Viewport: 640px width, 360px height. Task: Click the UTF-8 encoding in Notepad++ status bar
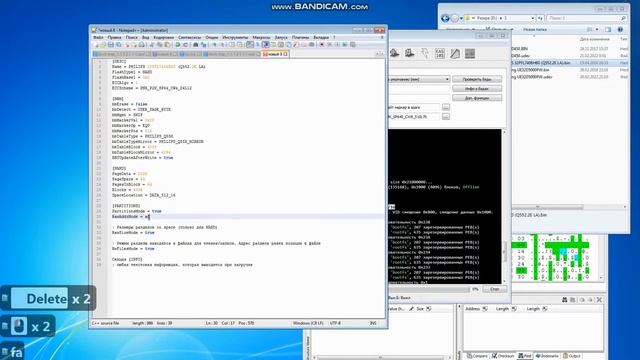pos(335,323)
